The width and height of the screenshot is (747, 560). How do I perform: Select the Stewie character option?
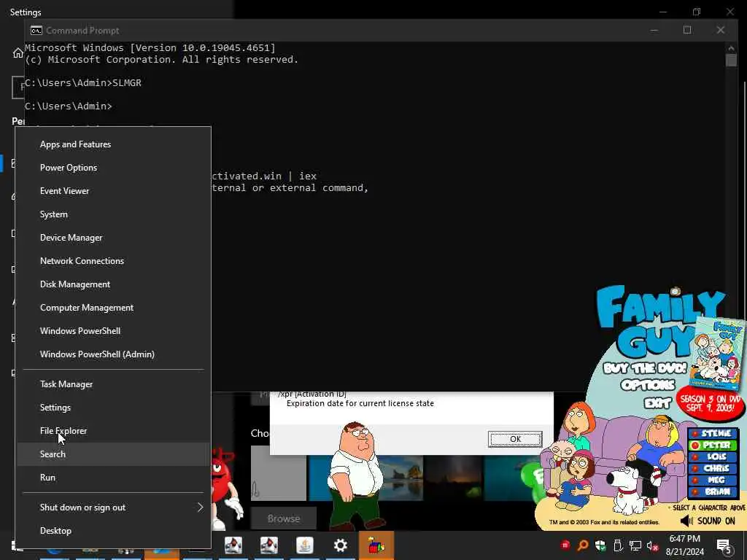(x=713, y=433)
